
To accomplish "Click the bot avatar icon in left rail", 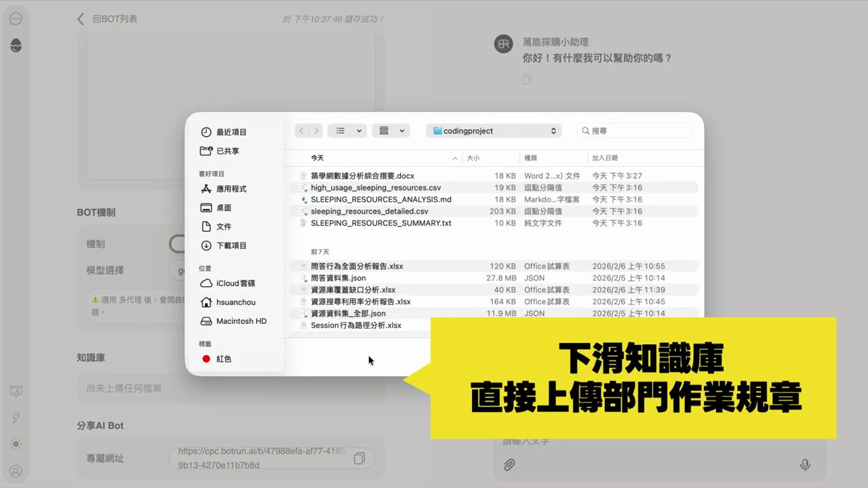I will (16, 45).
